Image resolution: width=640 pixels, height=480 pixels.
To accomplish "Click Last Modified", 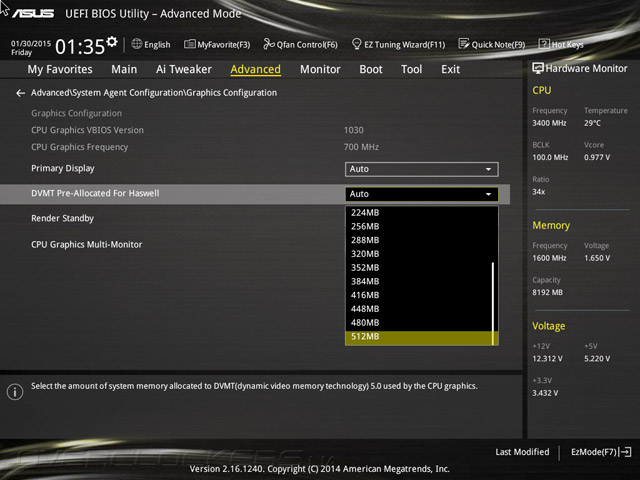I will tap(522, 452).
